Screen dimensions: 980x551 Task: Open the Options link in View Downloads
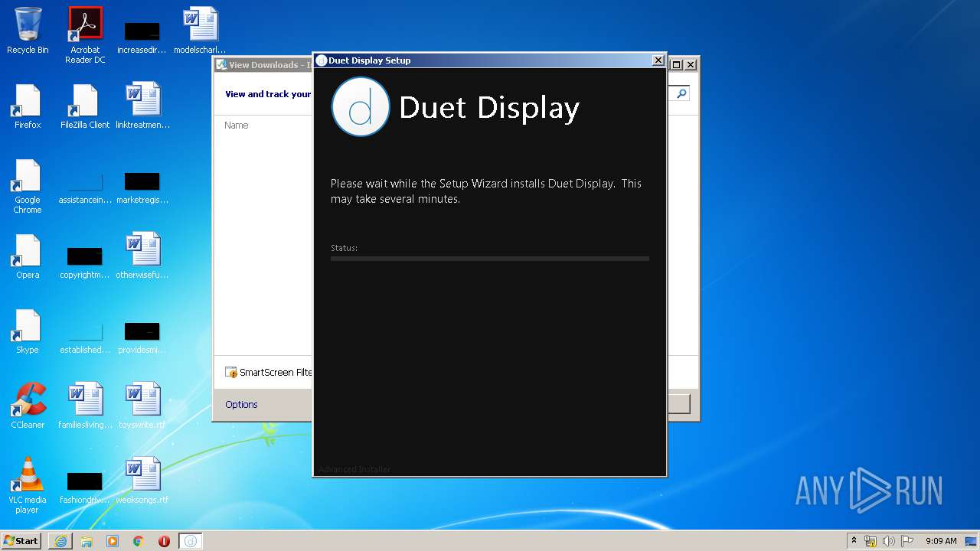[x=241, y=404]
